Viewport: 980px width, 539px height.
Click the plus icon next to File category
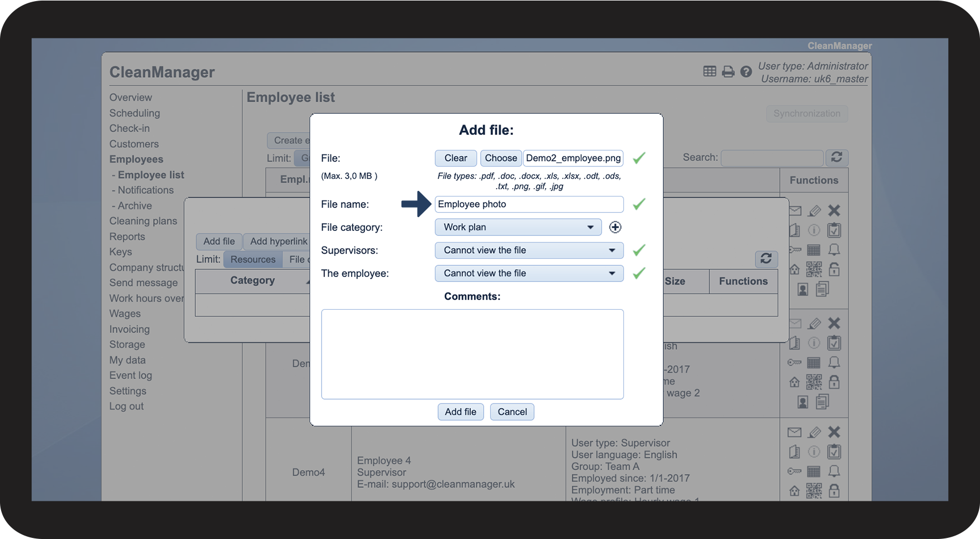(615, 227)
